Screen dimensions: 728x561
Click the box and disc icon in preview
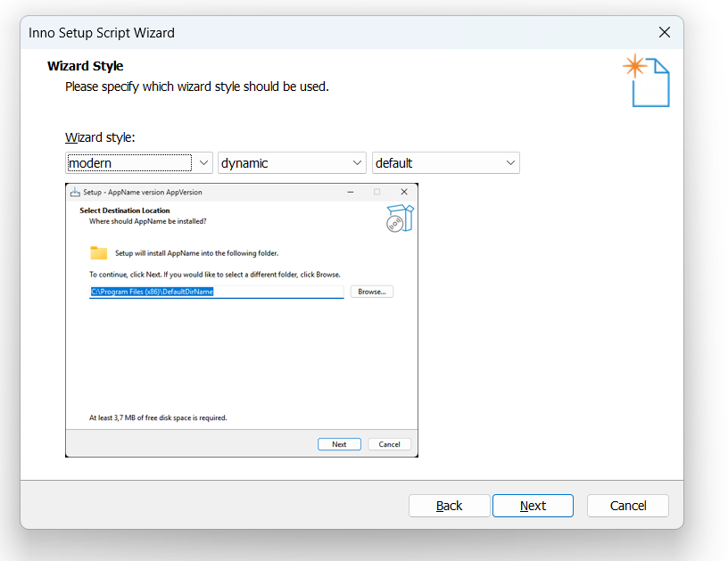coord(400,219)
